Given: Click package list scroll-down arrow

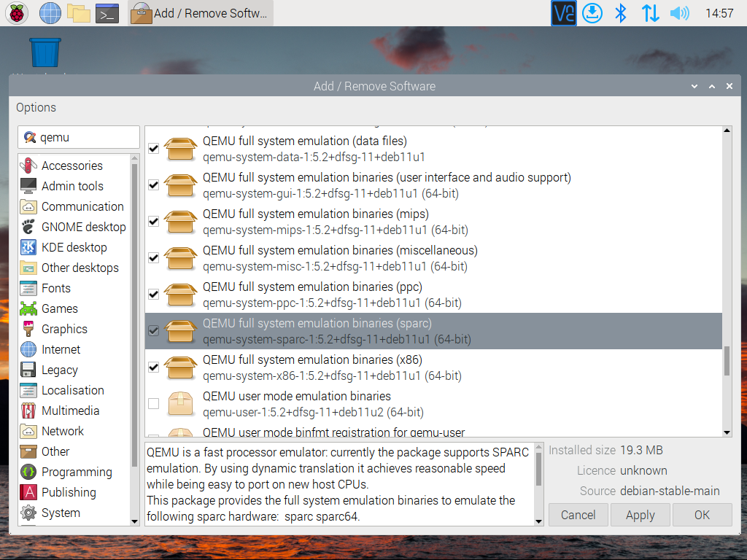Looking at the screenshot, I should click(x=727, y=433).
